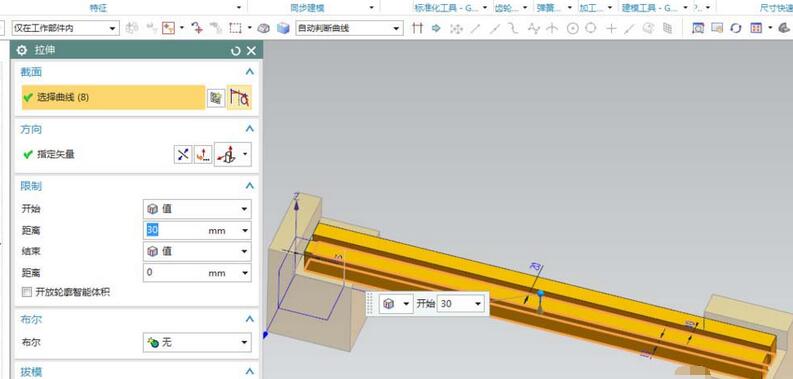This screenshot has height=379, width=793.
Task: Toggle the midpoint snap icon
Action: click(x=495, y=28)
